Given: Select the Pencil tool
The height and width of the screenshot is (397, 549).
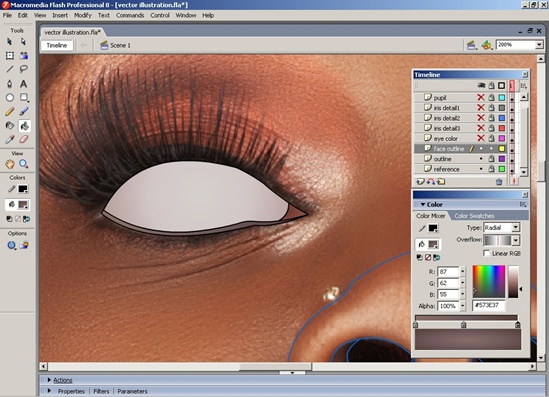Looking at the screenshot, I should pyautogui.click(x=9, y=111).
